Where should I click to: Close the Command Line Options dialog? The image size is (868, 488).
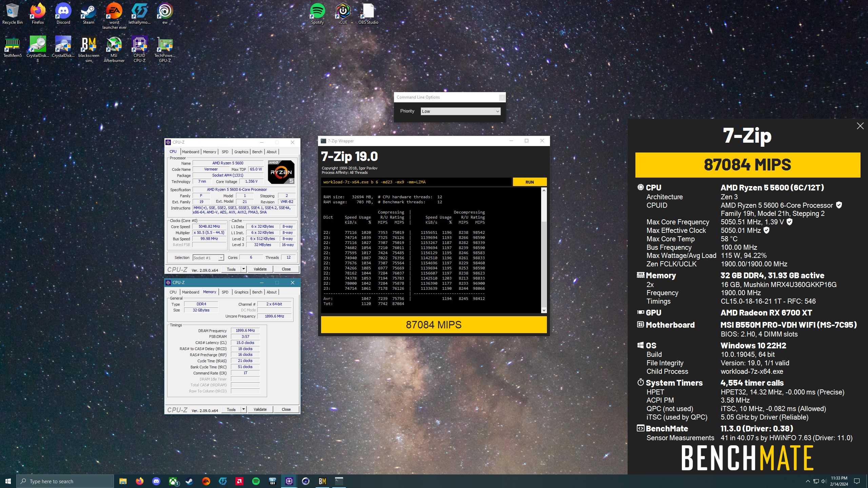tap(502, 98)
